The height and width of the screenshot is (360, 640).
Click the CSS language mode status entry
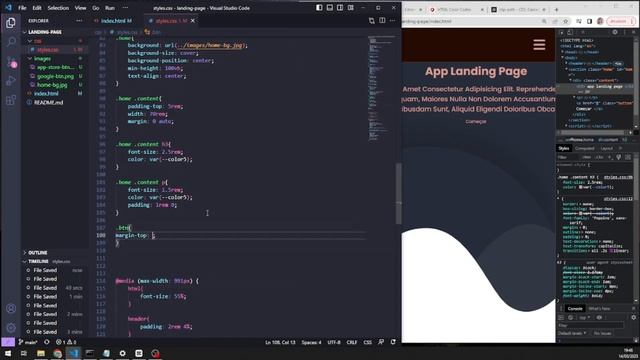tap(367, 342)
